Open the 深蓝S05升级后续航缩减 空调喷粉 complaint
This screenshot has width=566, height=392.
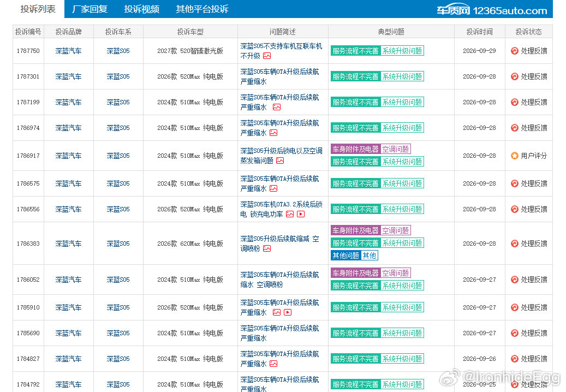tap(280, 243)
